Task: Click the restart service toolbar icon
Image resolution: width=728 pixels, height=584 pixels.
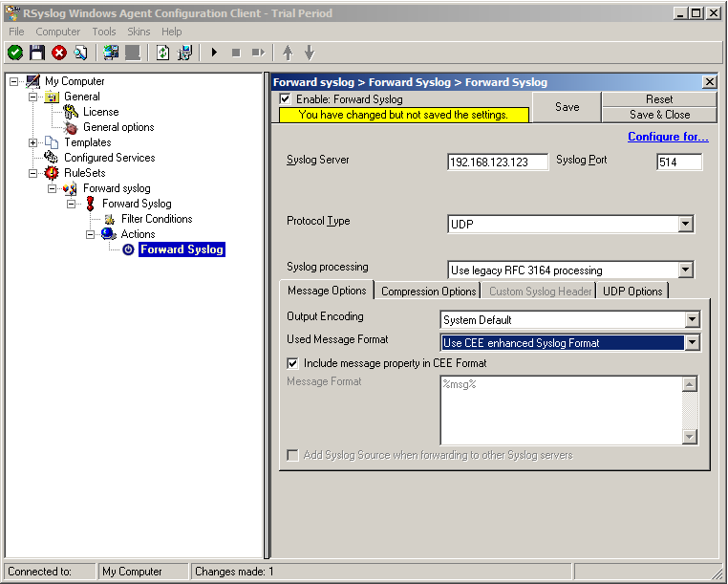Action: click(258, 53)
